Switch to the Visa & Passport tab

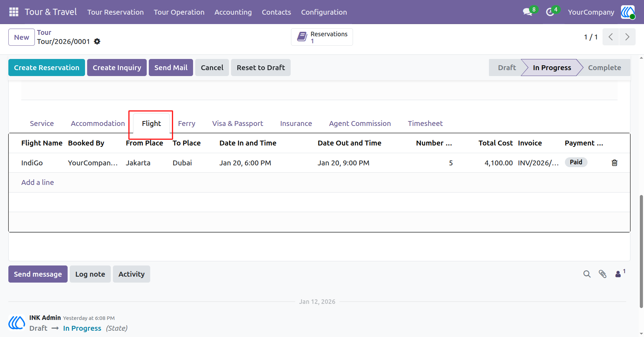click(x=238, y=123)
